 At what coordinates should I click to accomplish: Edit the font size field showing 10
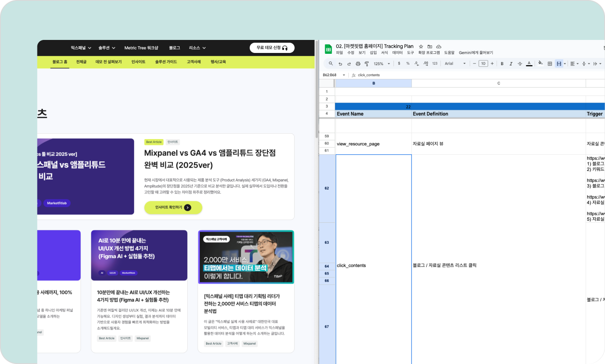(x=483, y=63)
